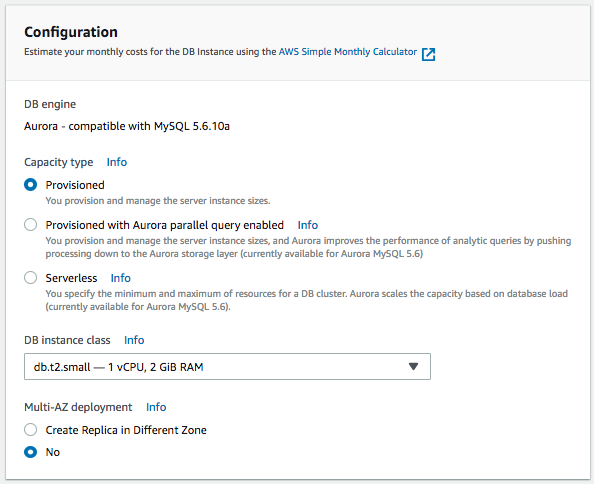594x484 pixels.
Task: Select the Create Replica in Different Zone radio
Action: coord(31,430)
